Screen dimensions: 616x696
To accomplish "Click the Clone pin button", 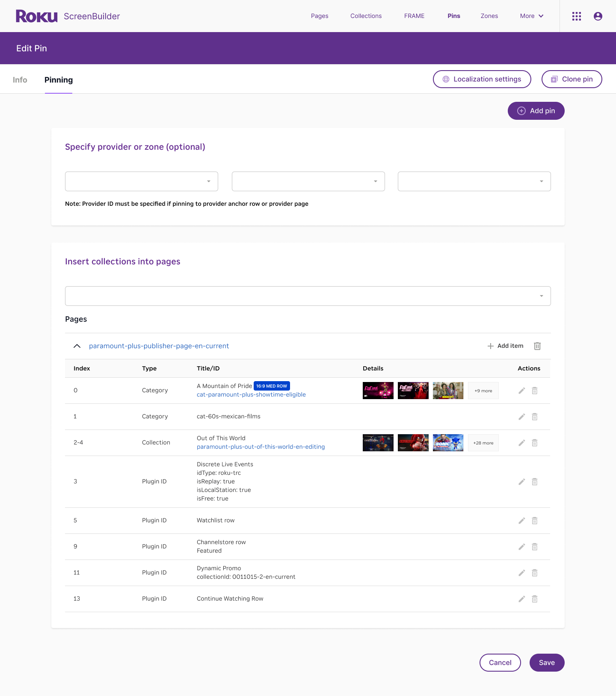I will 572,79.
